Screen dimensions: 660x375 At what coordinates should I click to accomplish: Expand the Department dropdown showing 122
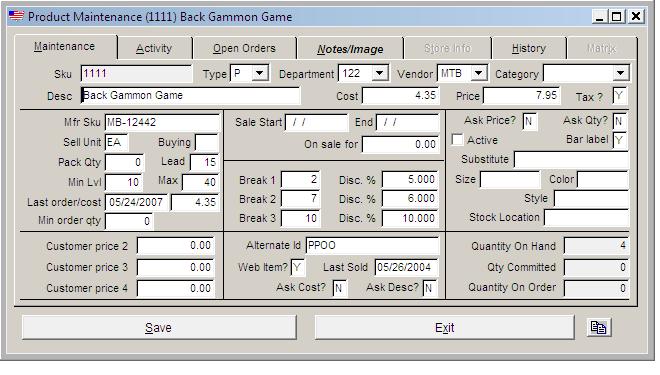[379, 73]
